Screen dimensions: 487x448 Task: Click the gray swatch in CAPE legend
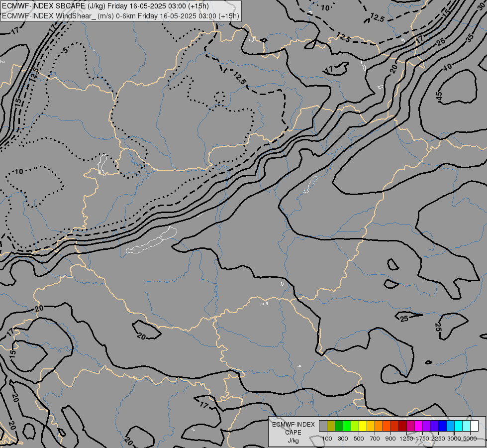pos(323,426)
